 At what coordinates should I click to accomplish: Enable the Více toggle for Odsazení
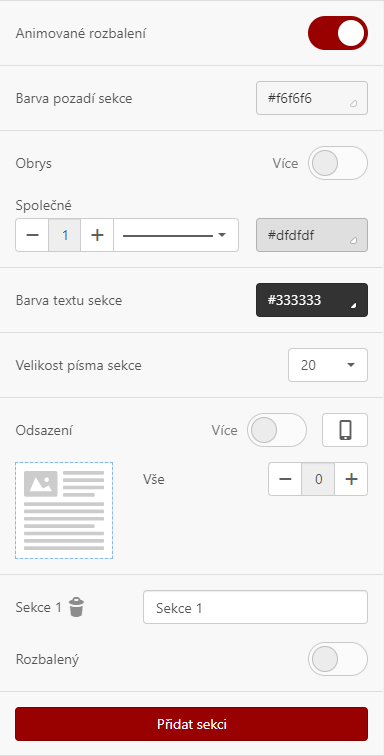point(277,430)
